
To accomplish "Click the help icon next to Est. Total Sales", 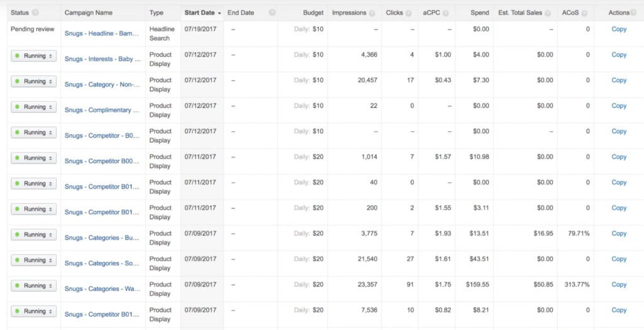I will tap(548, 13).
